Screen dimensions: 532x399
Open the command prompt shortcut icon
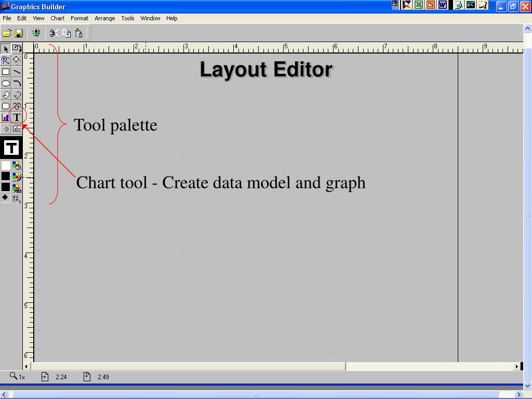point(471,5)
